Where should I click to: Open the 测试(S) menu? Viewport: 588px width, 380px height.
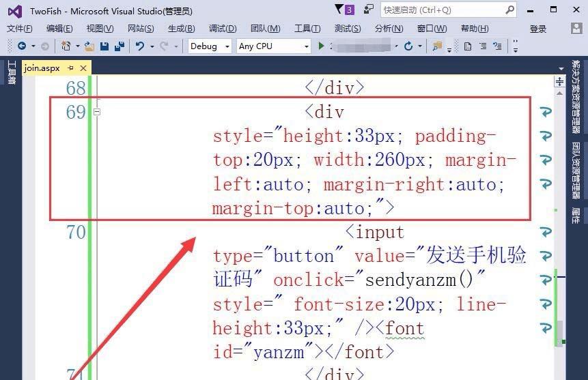(x=347, y=29)
